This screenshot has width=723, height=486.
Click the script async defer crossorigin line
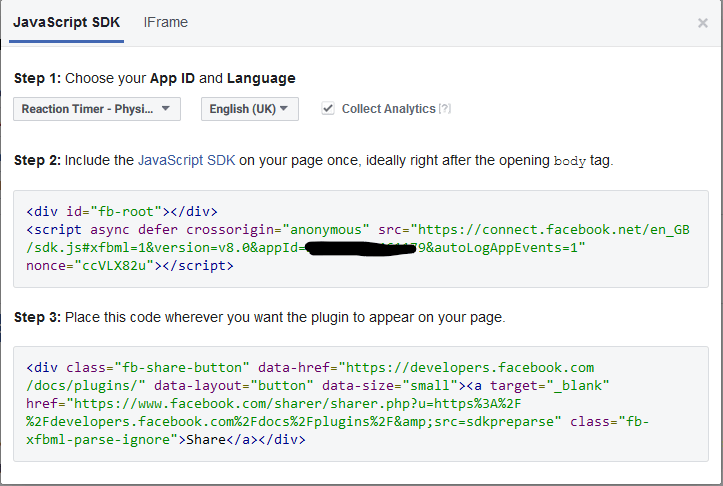tap(358, 230)
